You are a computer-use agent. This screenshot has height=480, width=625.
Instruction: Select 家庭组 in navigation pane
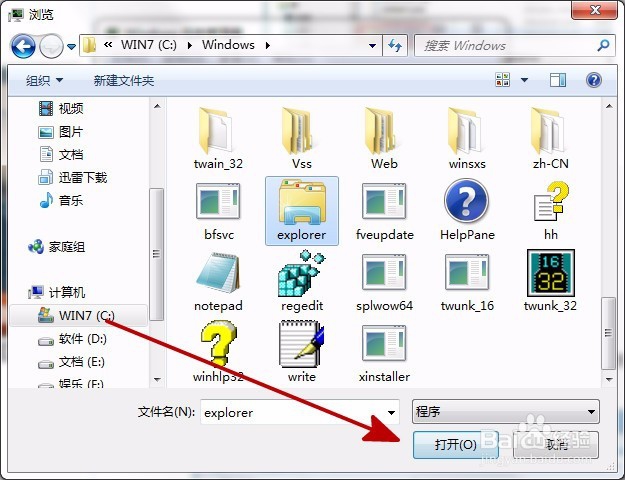56,247
